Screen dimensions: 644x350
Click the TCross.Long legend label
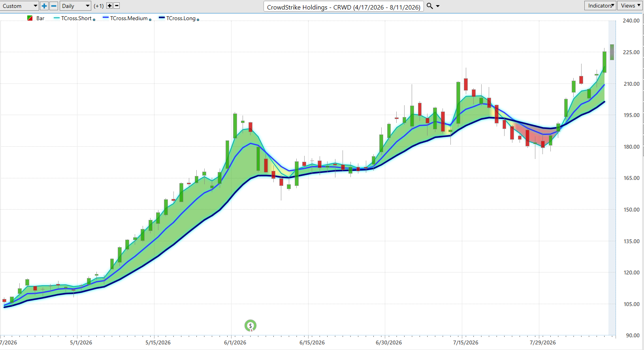[x=181, y=18]
